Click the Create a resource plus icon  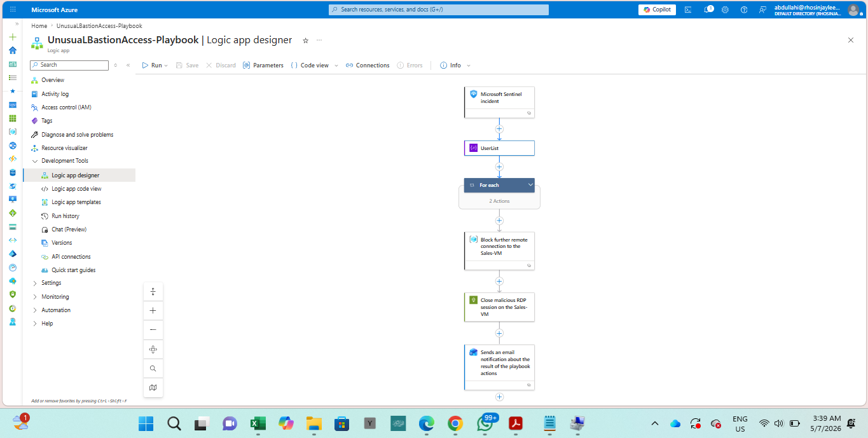(x=13, y=37)
